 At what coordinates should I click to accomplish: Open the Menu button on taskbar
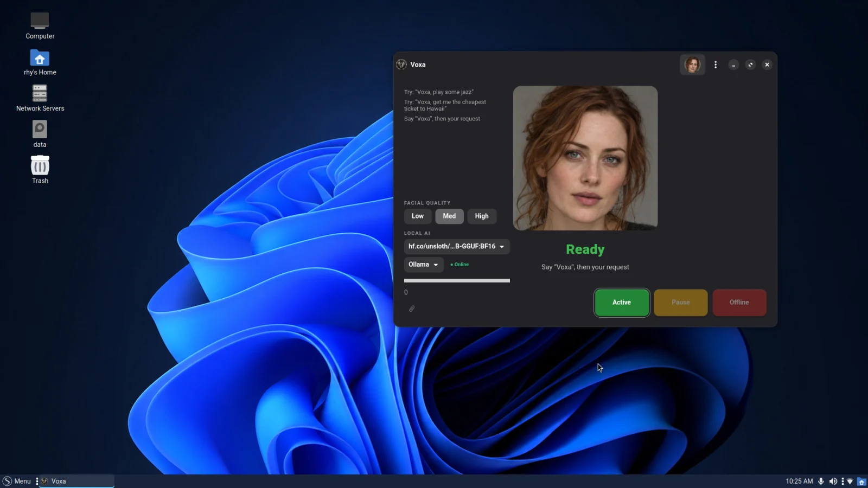click(x=17, y=481)
